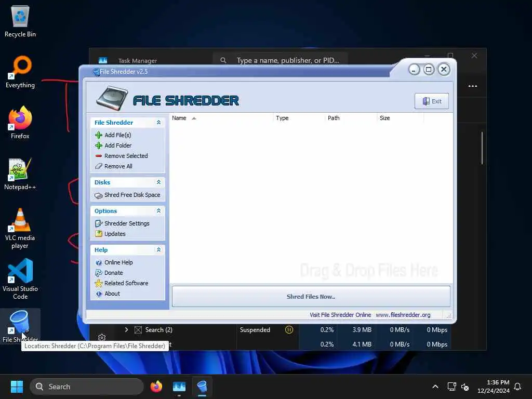This screenshot has height=399, width=532.
Task: Click File Shredder icon in the taskbar
Action: click(x=202, y=387)
